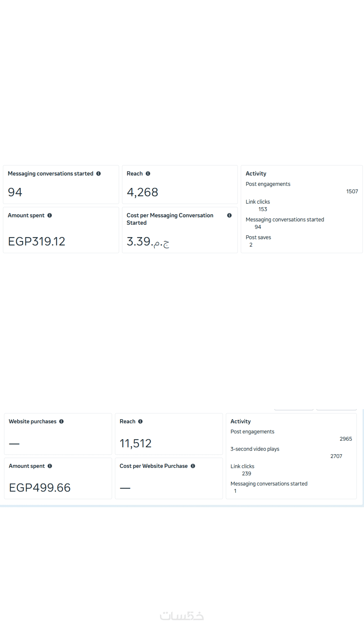Image resolution: width=364 pixels, height=633 pixels.
Task: Click the info icon next to Reach above 11,512
Action: click(140, 421)
